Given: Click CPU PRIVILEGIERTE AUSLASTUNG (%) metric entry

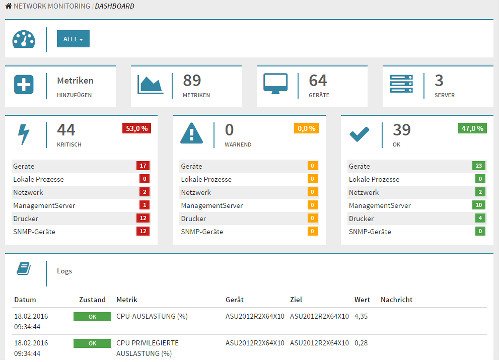Looking at the screenshot, I should (147, 348).
